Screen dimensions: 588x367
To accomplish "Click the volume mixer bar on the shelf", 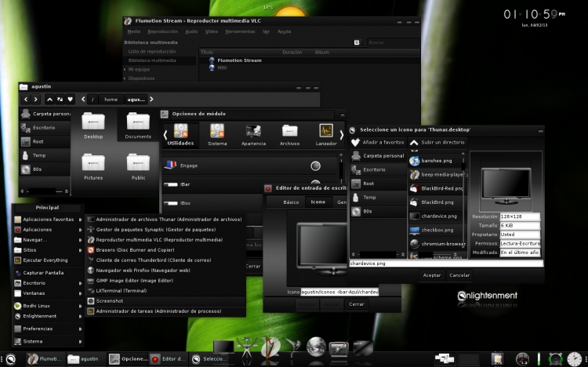I will [x=539, y=359].
